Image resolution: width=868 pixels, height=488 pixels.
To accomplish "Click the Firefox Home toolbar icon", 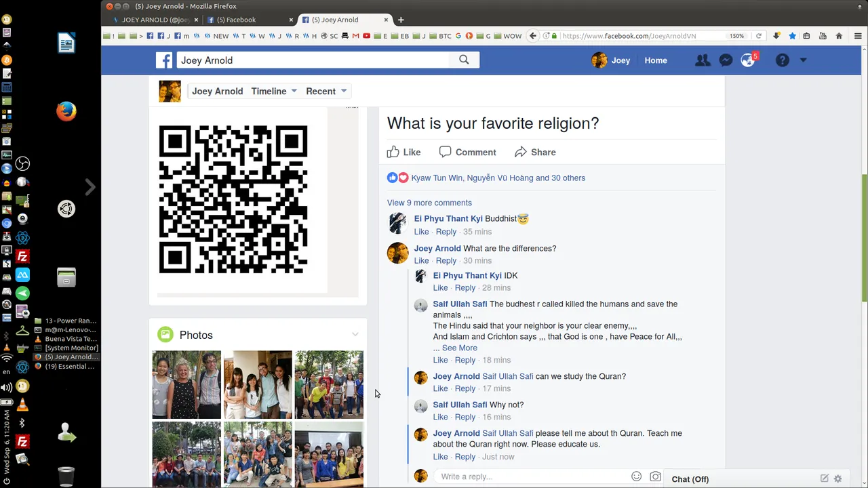I will pos(839,36).
